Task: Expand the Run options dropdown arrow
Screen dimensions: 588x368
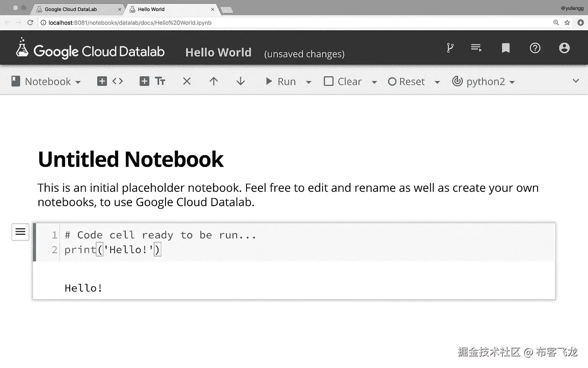Action: click(309, 82)
